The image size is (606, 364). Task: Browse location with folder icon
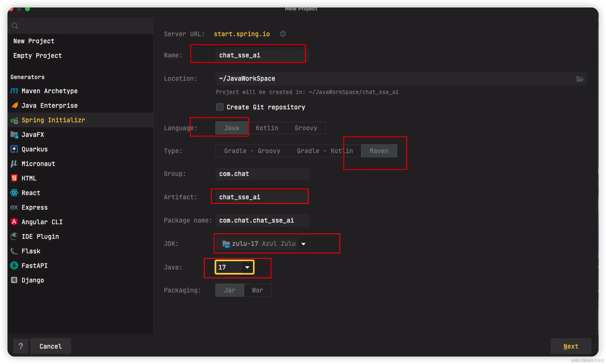tap(580, 79)
